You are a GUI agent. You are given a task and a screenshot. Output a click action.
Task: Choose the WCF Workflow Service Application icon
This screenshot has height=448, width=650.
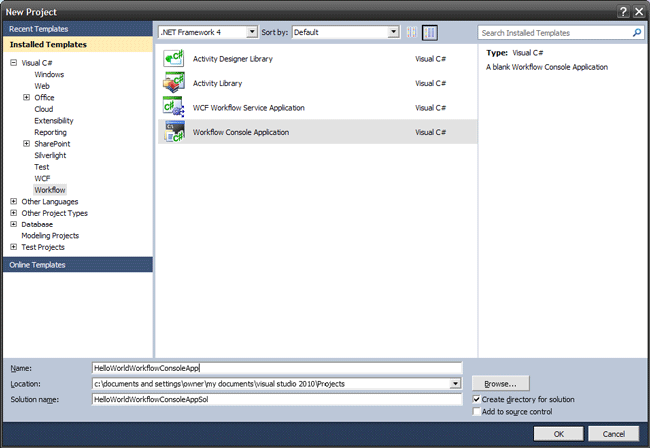tap(174, 107)
